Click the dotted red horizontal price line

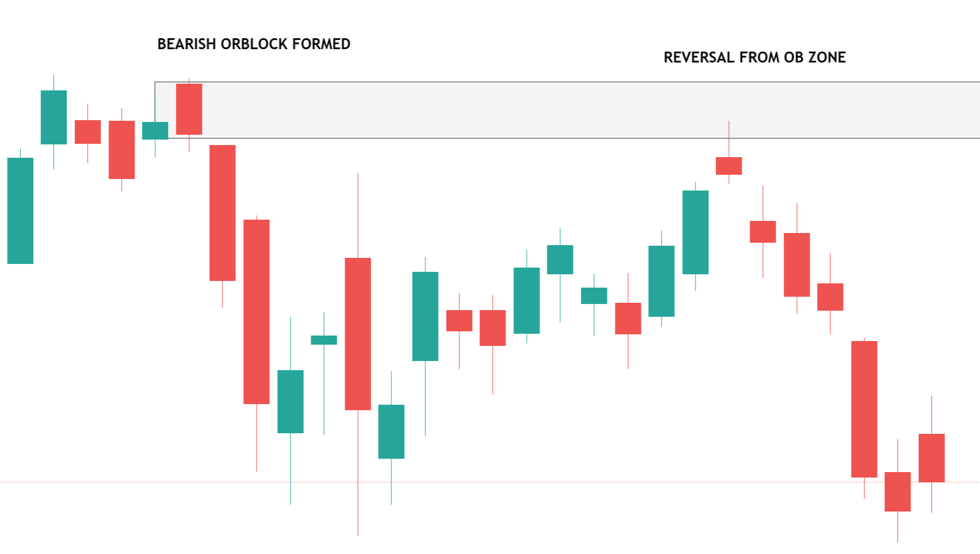point(490,482)
